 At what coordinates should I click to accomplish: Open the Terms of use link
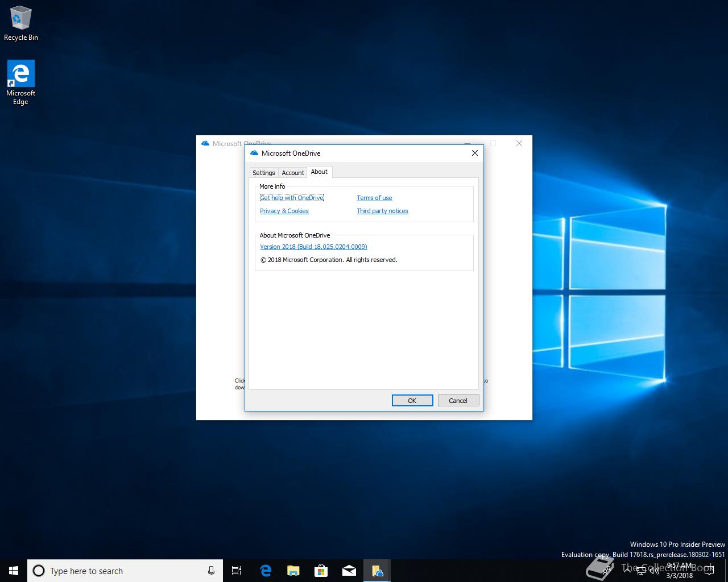[374, 198]
